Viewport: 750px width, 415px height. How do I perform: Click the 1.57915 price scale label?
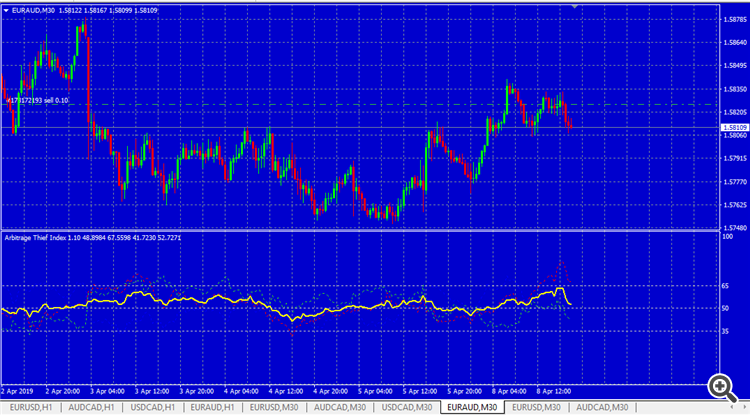[x=736, y=158]
